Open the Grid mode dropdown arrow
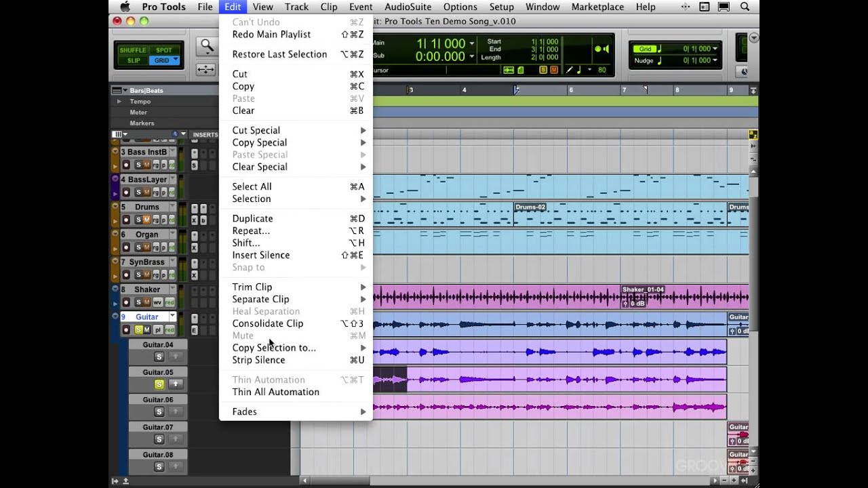Image resolution: width=868 pixels, height=488 pixels. coord(176,60)
